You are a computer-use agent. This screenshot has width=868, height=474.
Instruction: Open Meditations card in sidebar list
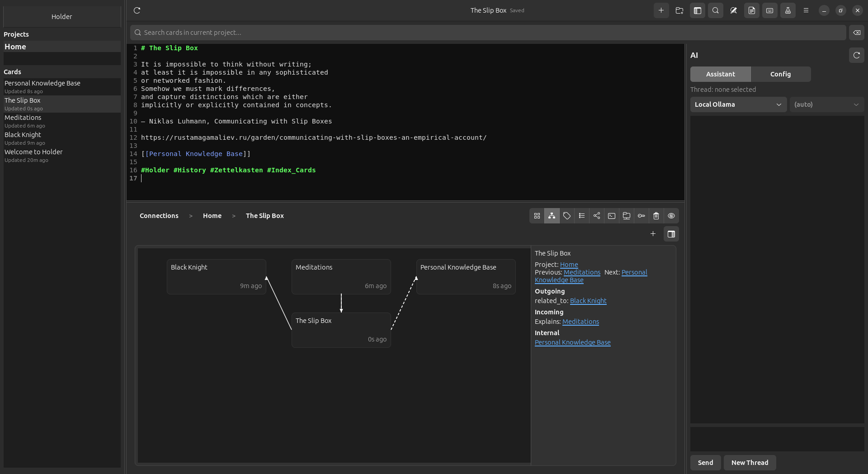pyautogui.click(x=62, y=121)
